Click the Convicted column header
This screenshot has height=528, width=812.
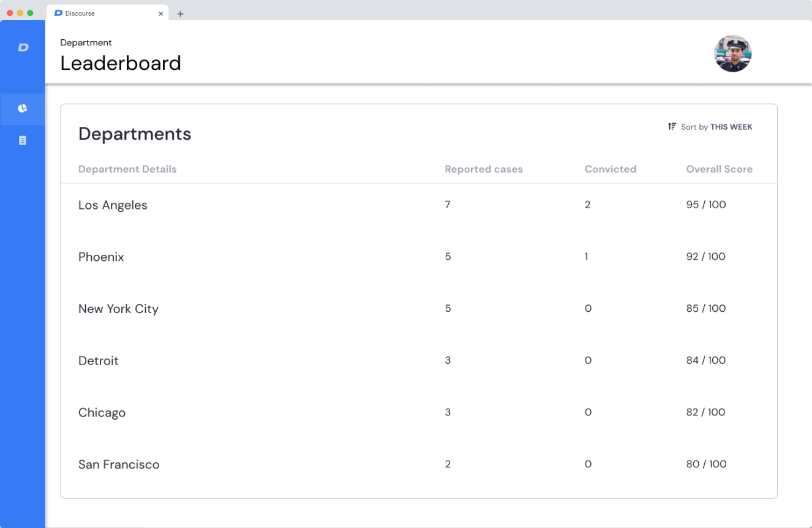(x=611, y=169)
